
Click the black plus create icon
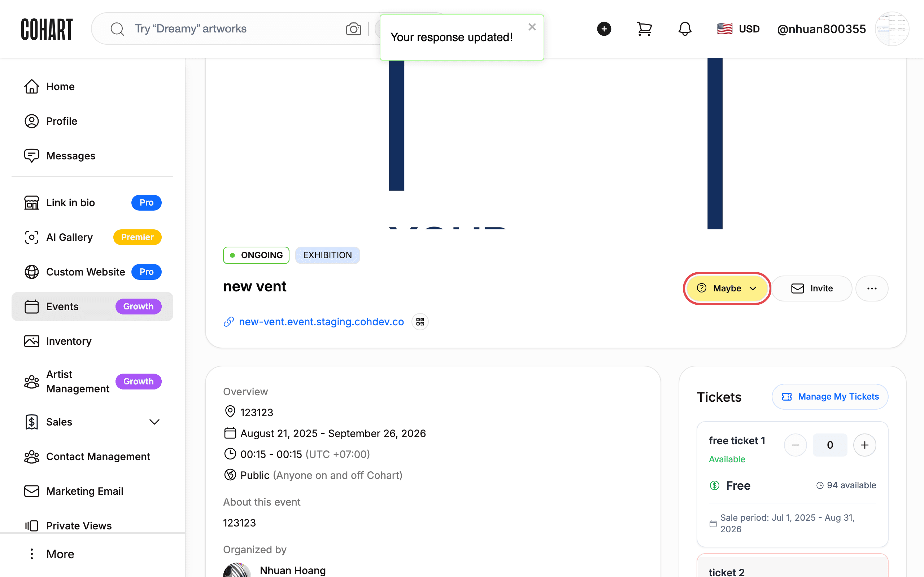(604, 29)
